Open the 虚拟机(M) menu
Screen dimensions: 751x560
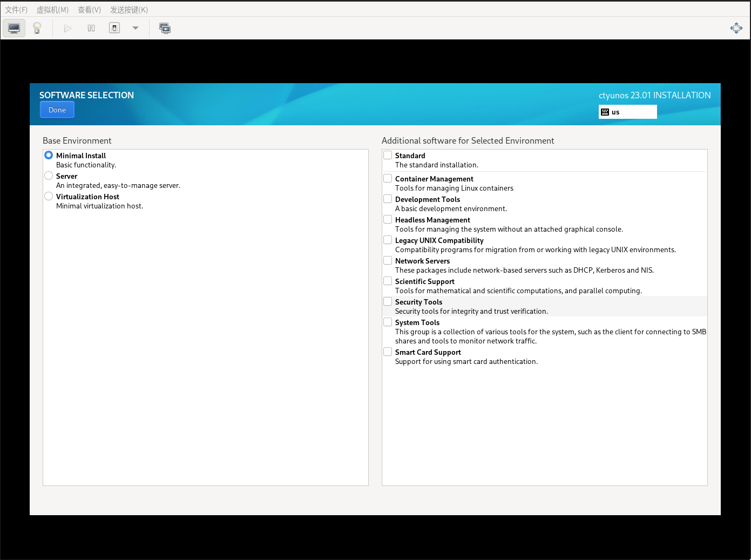click(x=52, y=10)
